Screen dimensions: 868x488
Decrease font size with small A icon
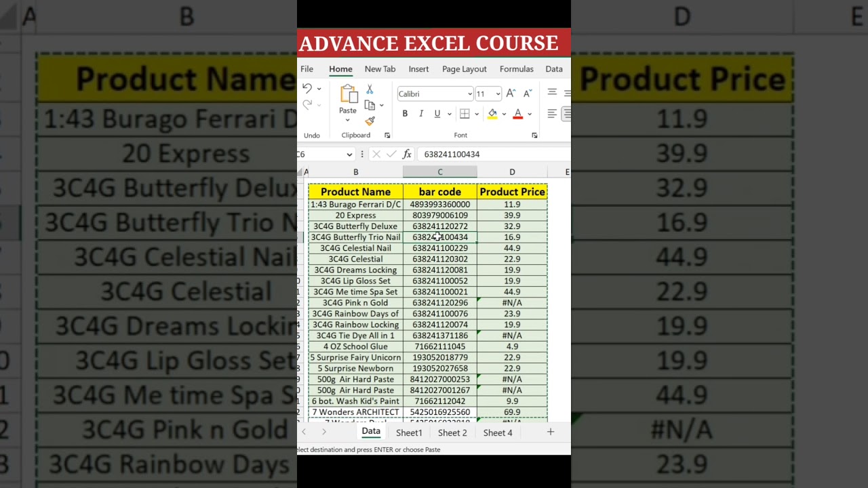pyautogui.click(x=527, y=94)
